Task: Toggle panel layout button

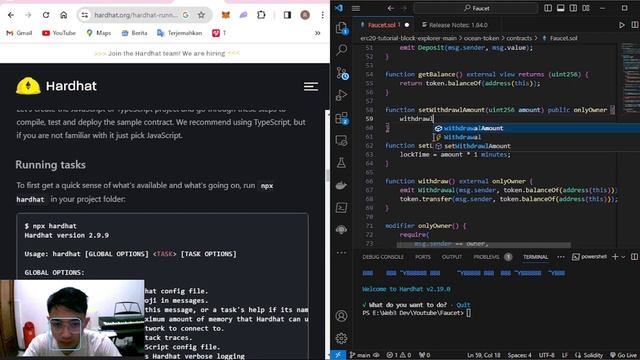Action: click(561, 8)
